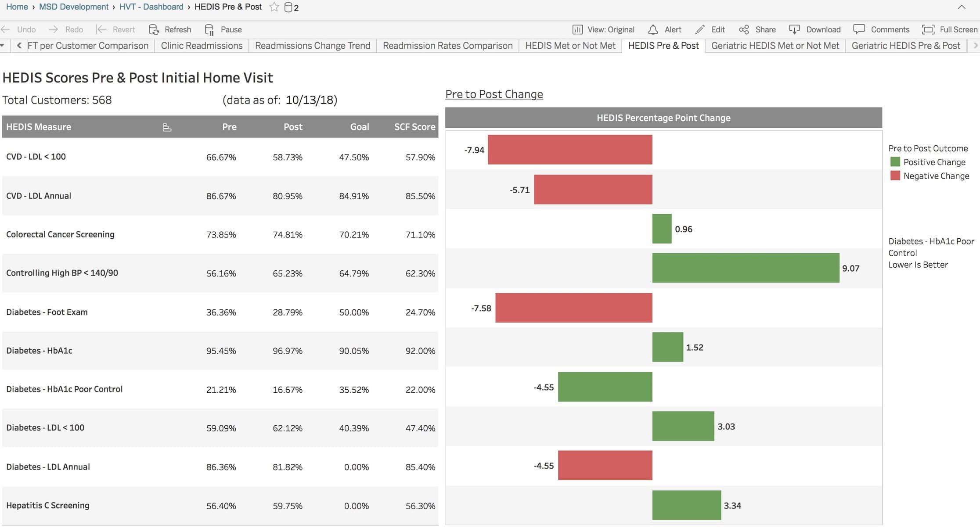This screenshot has height=531, width=980.
Task: Click the sort icon in HEDIS Measure header
Action: (167, 127)
